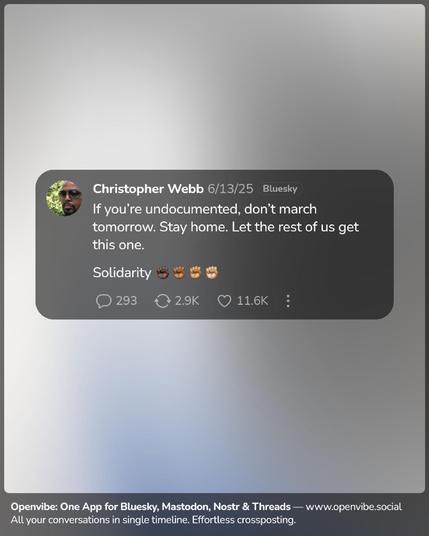The width and height of the screenshot is (429, 536).
Task: Click the darkest raised fist emoji
Action: 162,272
